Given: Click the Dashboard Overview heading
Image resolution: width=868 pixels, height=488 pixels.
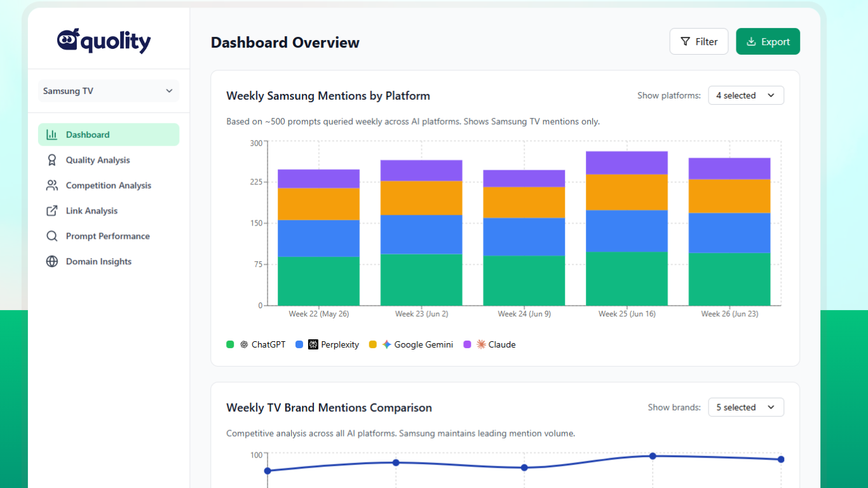Looking at the screenshot, I should tap(285, 43).
